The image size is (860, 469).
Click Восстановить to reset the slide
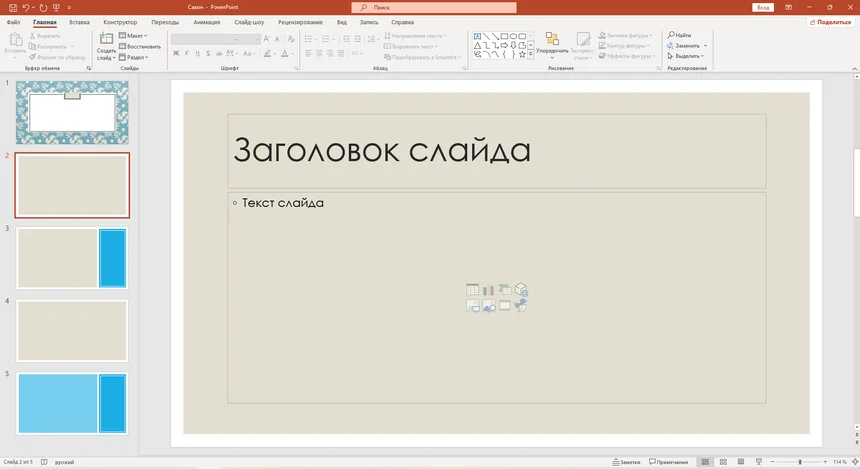coord(140,47)
